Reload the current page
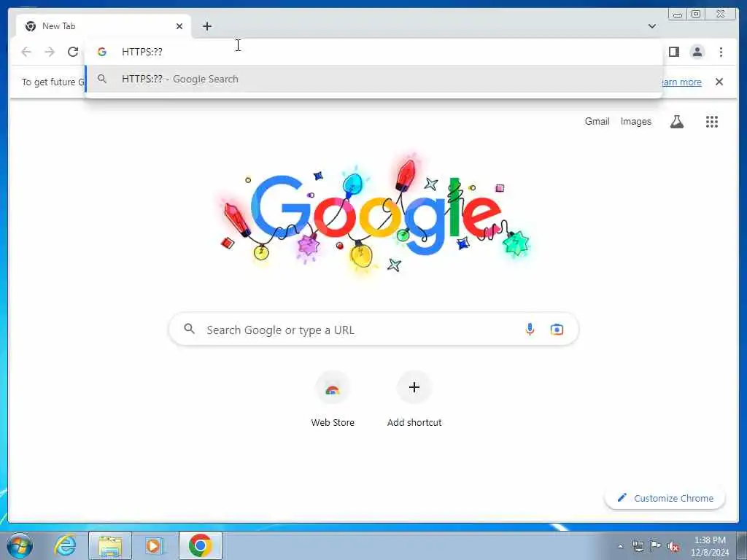Screen dimensions: 747x560 (x=73, y=52)
